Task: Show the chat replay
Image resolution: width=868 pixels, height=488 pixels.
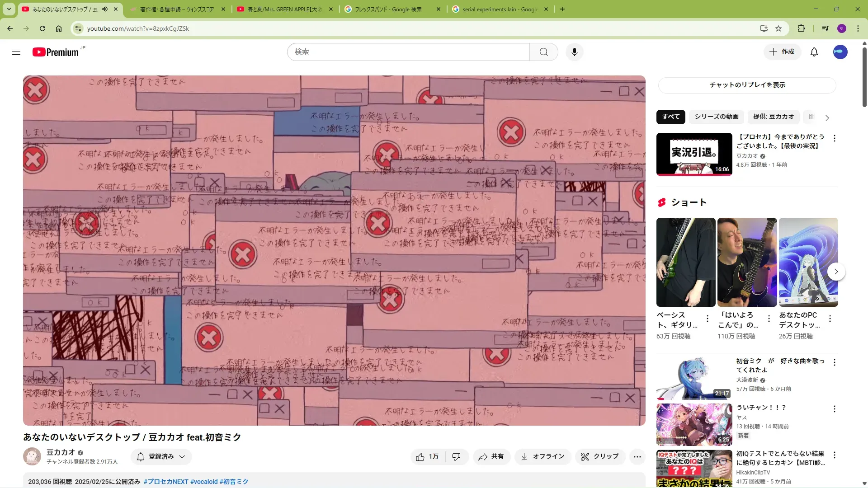Action: point(747,85)
